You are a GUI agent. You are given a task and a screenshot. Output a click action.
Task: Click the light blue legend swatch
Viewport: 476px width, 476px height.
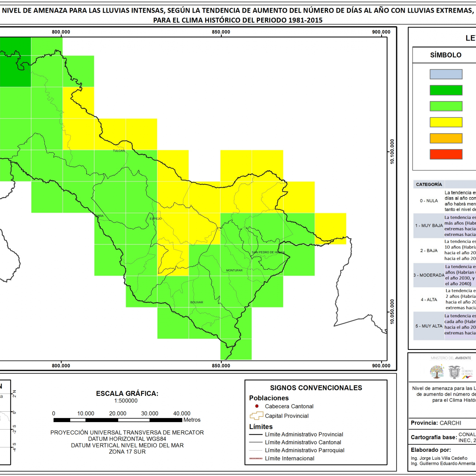(x=446, y=74)
